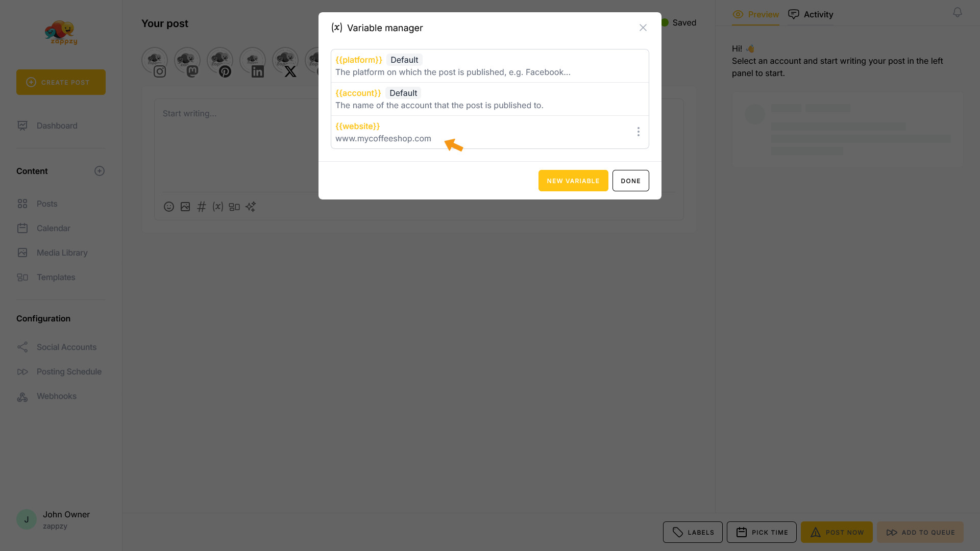This screenshot has height=551, width=980.
Task: Click the templates icon in editor toolbar
Action: tap(234, 207)
